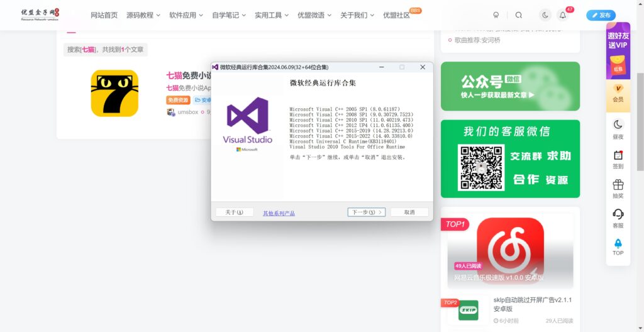Open sklp自动跳过开屏广告 article link

(533, 304)
